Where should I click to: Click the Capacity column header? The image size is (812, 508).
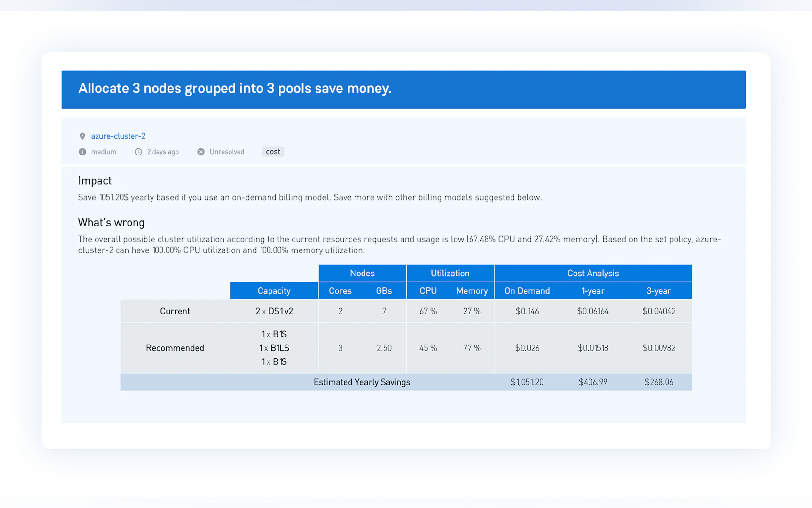(x=274, y=290)
